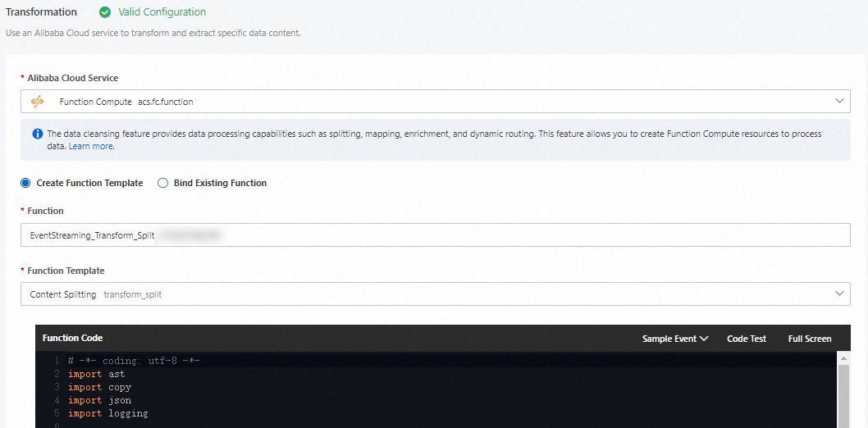Click the 'Content Splitting' template name
Viewport: 868px width, 428px height.
point(63,294)
